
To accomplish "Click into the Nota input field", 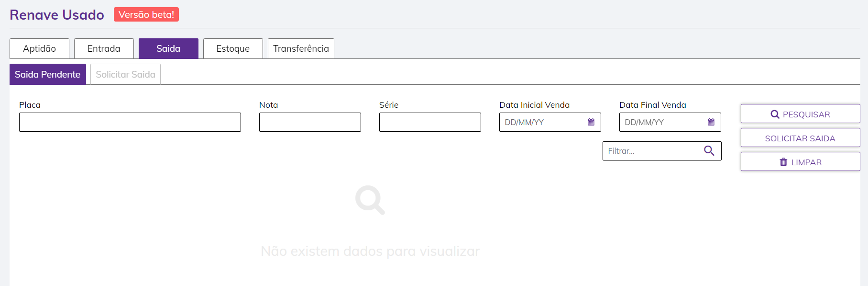I will click(310, 122).
